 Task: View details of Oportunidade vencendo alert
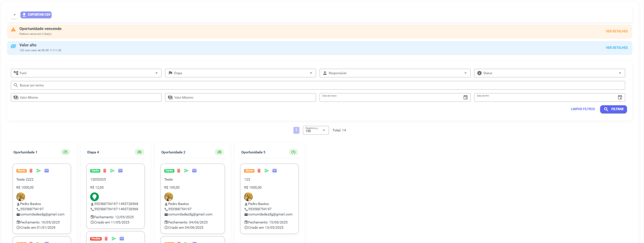point(616,31)
